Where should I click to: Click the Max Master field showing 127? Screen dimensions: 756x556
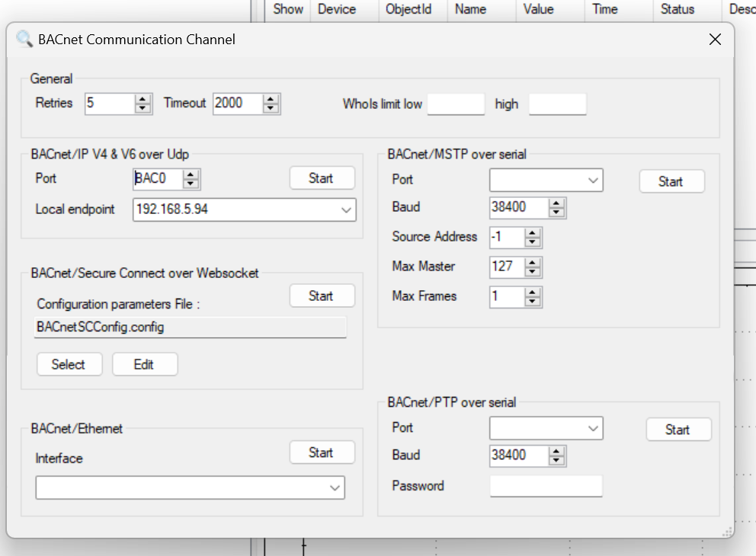[507, 267]
